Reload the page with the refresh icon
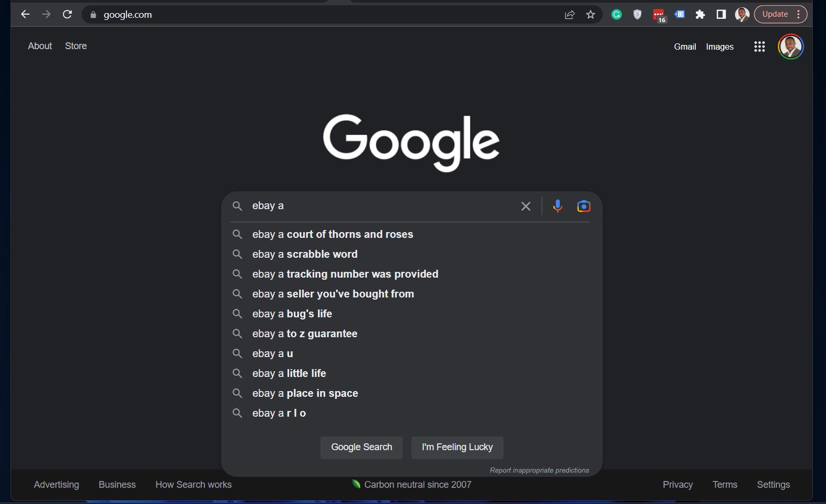This screenshot has width=826, height=504. [x=67, y=15]
